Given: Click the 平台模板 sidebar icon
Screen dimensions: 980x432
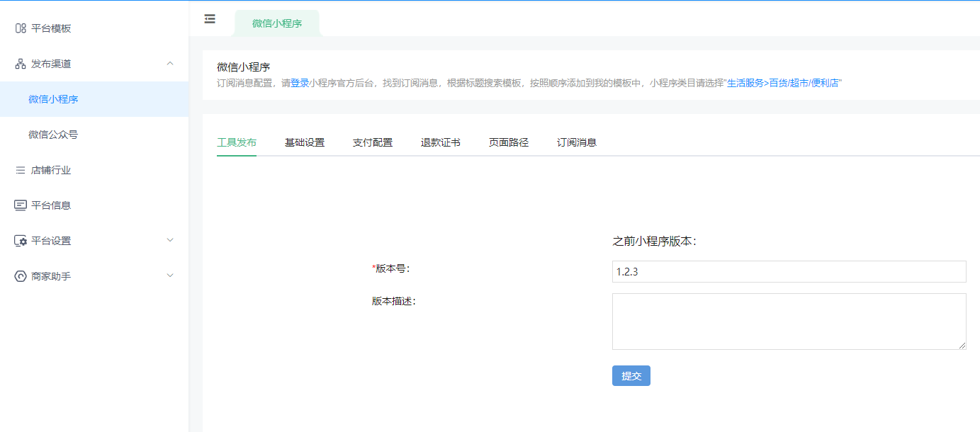Looking at the screenshot, I should [21, 28].
